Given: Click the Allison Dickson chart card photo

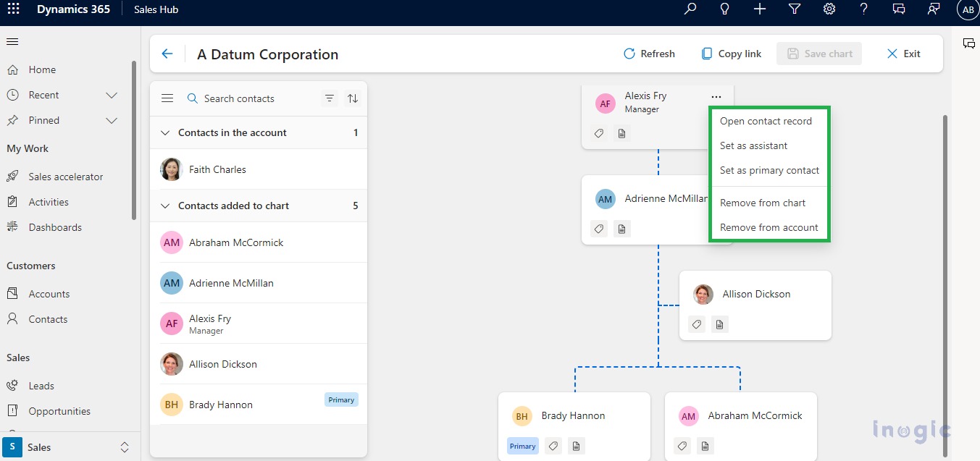Looking at the screenshot, I should point(703,294).
